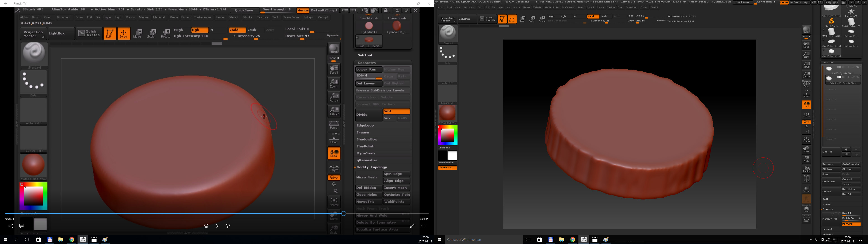Click color picker square in right ZBrush window
Image resolution: width=868 pixels, height=244 pixels.
click(x=448, y=136)
